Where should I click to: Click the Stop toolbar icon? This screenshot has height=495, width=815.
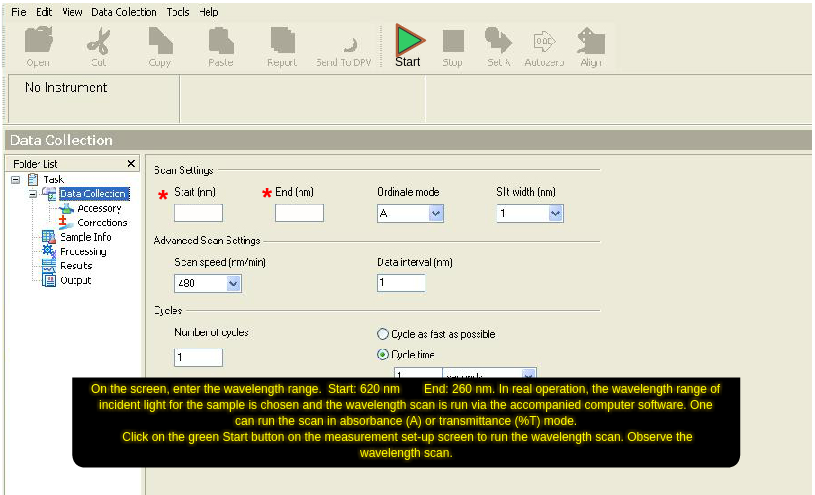[453, 42]
